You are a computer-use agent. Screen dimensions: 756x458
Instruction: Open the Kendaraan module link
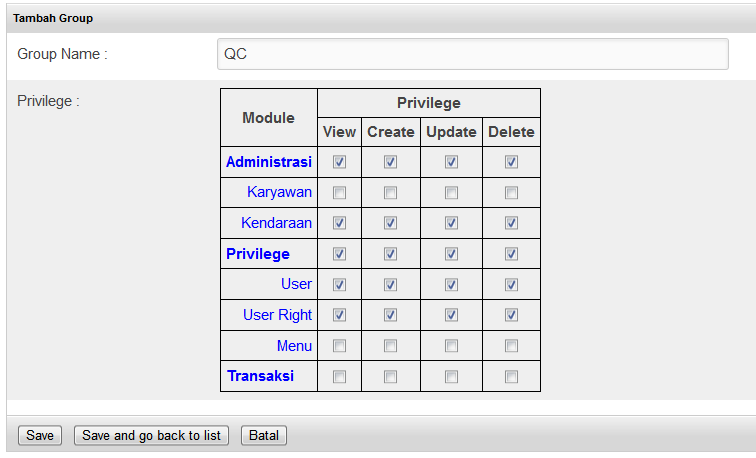[276, 223]
